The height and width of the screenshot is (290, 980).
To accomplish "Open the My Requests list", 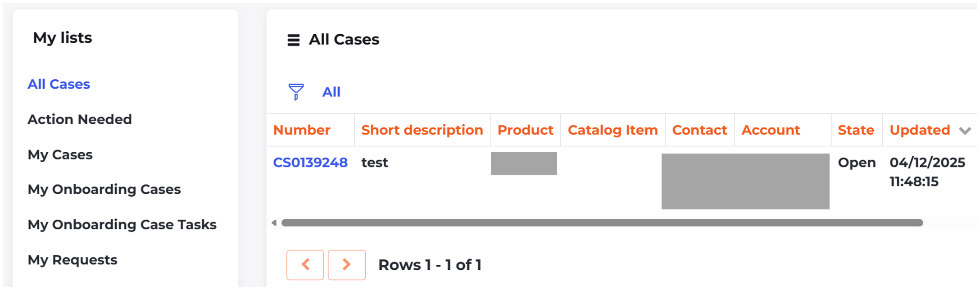I will [x=73, y=260].
